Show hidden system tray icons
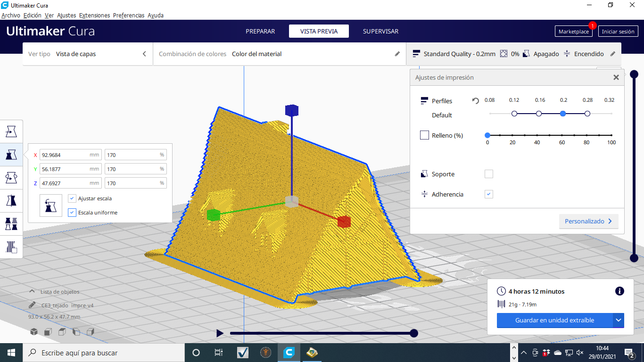 coord(524,353)
